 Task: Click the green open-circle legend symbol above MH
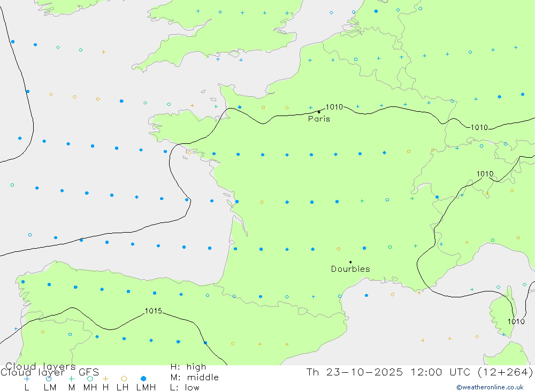90,379
